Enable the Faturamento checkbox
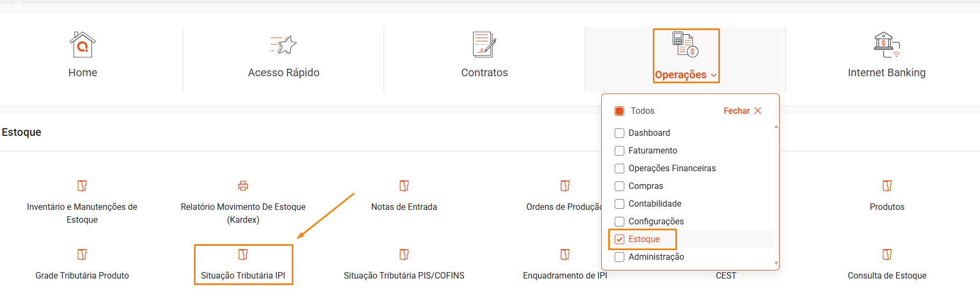Viewport: 980px width, 307px height. [619, 151]
